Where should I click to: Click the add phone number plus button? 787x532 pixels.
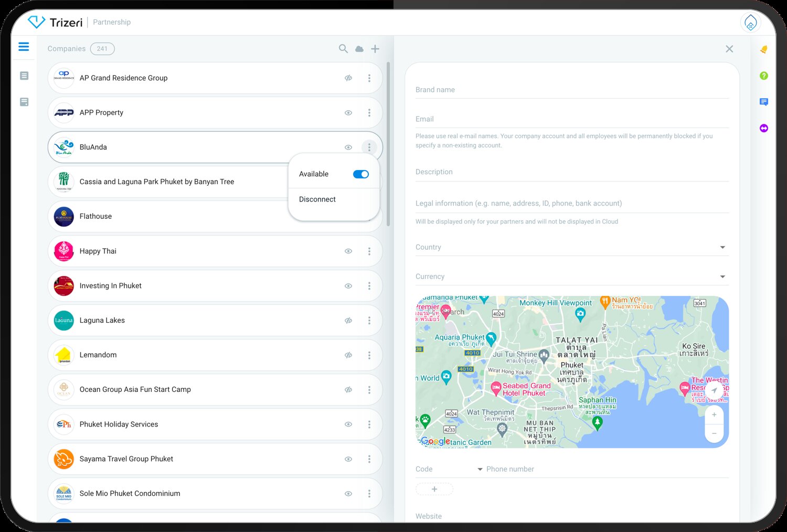[x=434, y=489]
